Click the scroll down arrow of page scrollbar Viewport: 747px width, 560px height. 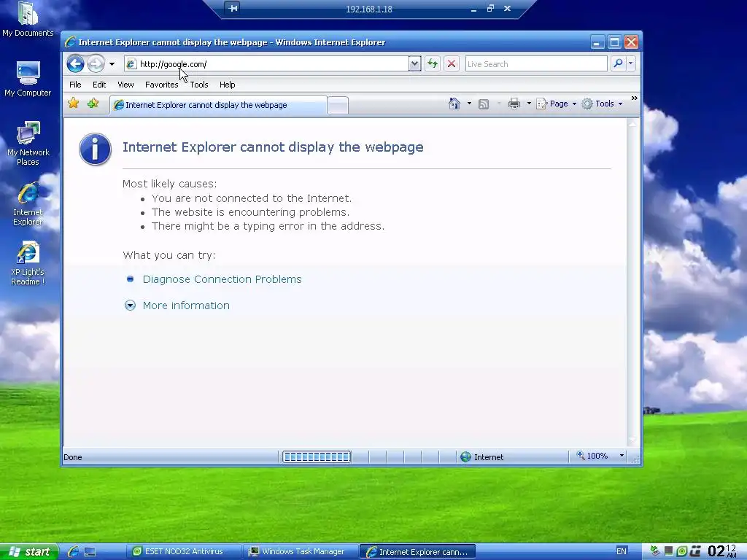click(632, 440)
